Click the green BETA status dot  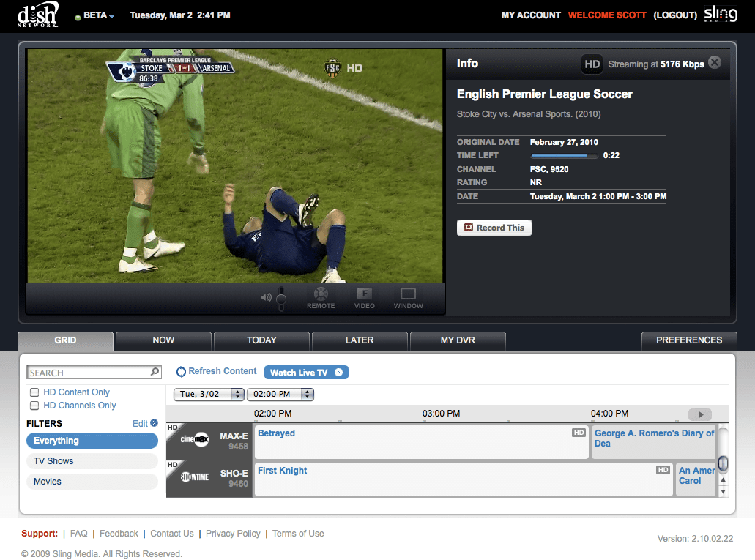[78, 18]
